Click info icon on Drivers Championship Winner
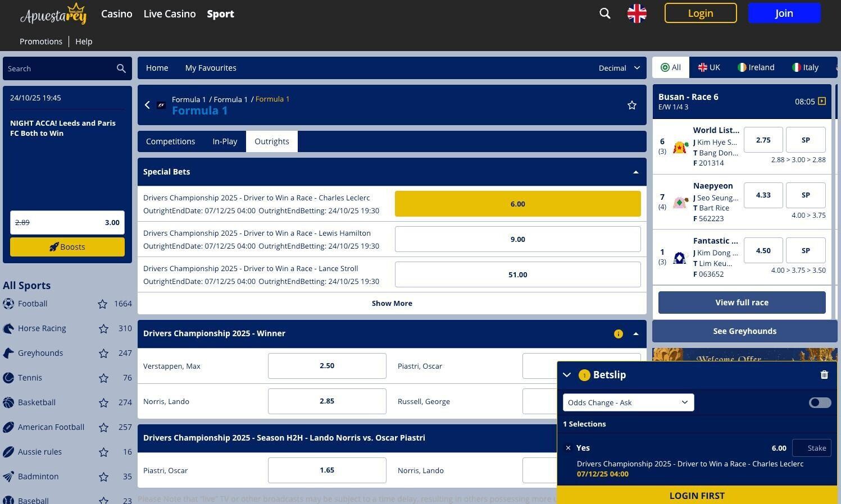 618,334
